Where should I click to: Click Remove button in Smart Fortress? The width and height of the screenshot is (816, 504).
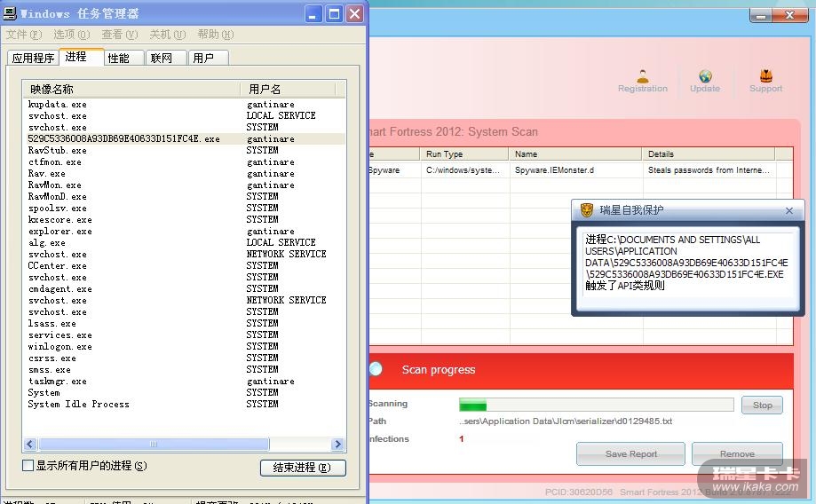(737, 453)
